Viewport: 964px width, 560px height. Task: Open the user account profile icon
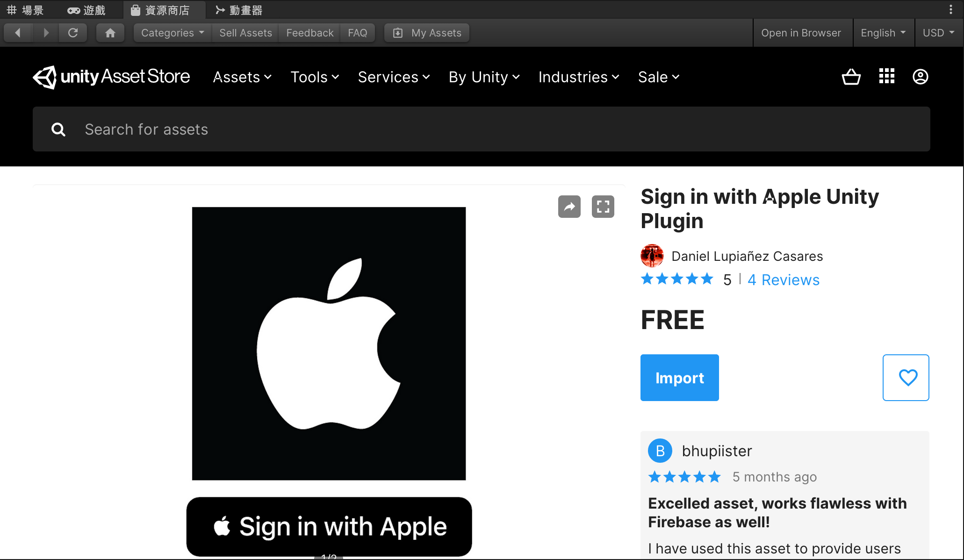(920, 77)
